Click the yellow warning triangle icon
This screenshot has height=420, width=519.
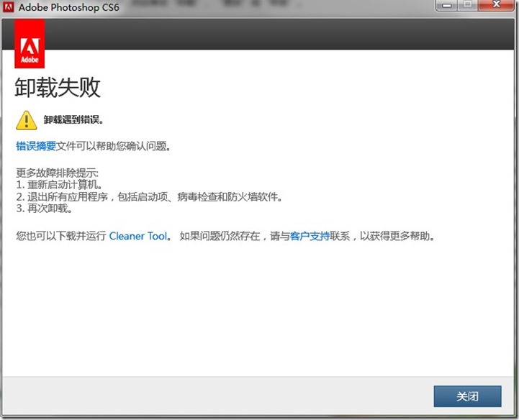coord(27,120)
